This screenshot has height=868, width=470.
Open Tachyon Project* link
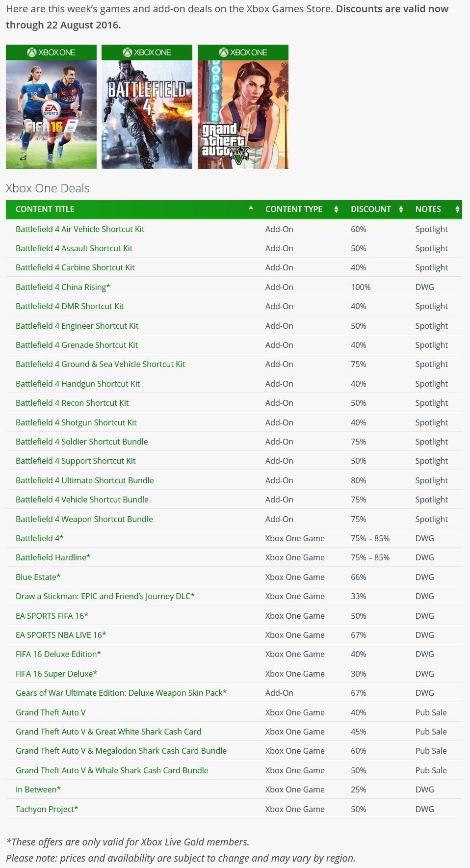pos(47,809)
